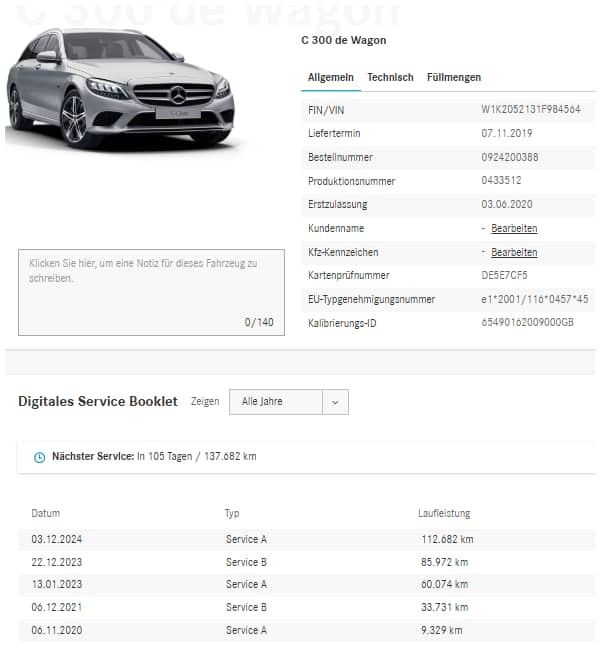Viewport: 601px width, 653px height.
Task: Click the clock icon beside Nächster Service
Action: [40, 457]
